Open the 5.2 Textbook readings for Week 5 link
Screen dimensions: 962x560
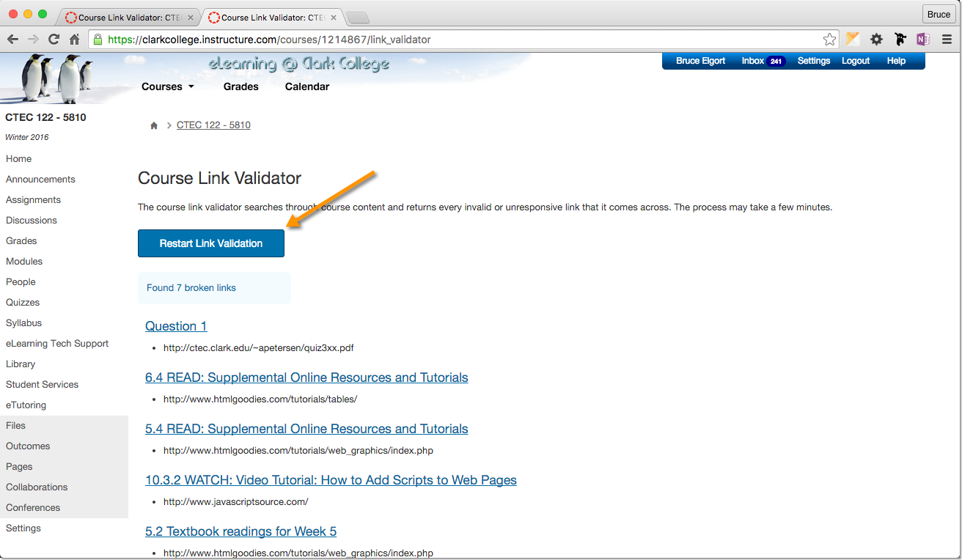(240, 531)
